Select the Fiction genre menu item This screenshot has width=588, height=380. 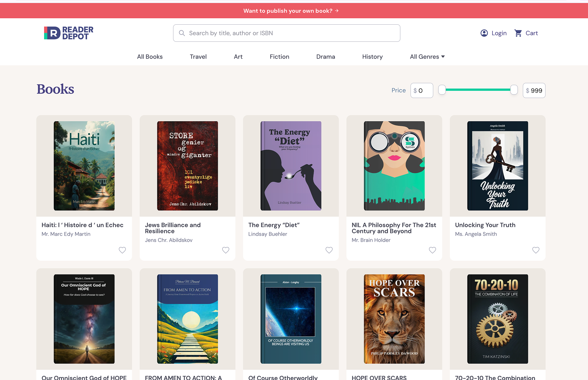[279, 57]
